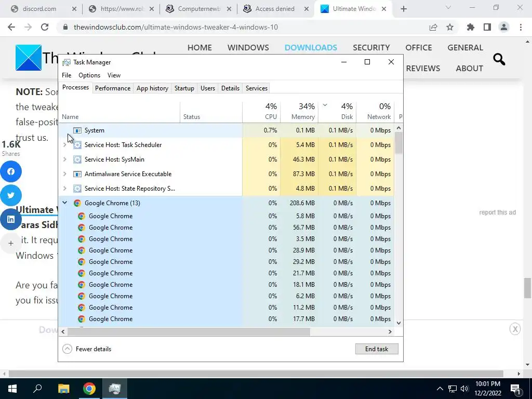Expand Service Host: Task Scheduler row

[65, 145]
